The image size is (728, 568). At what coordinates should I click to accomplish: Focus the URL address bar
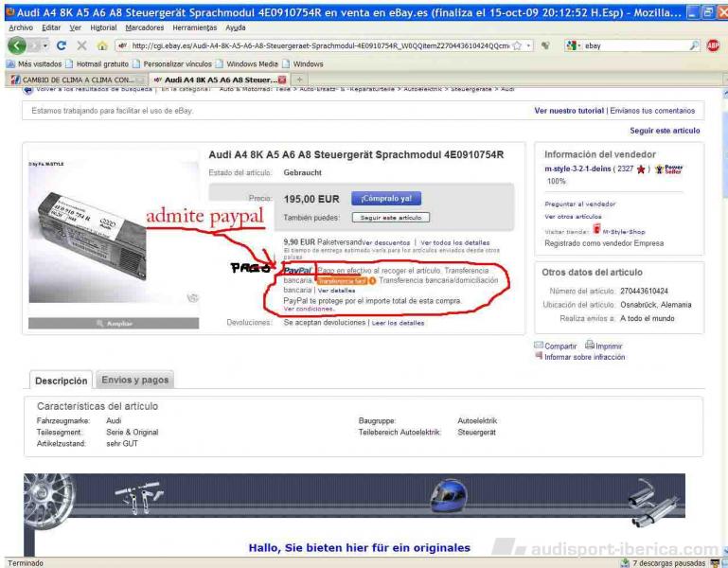point(320,45)
